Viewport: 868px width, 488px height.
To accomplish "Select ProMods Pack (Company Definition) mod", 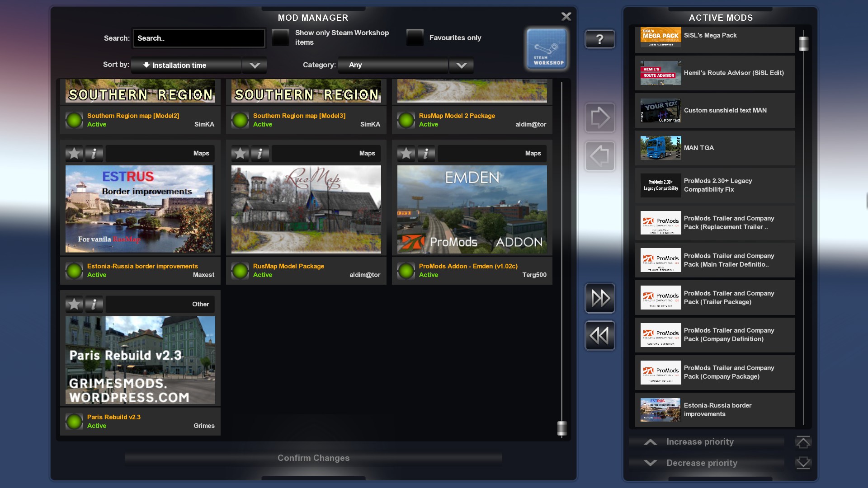I will [x=715, y=335].
